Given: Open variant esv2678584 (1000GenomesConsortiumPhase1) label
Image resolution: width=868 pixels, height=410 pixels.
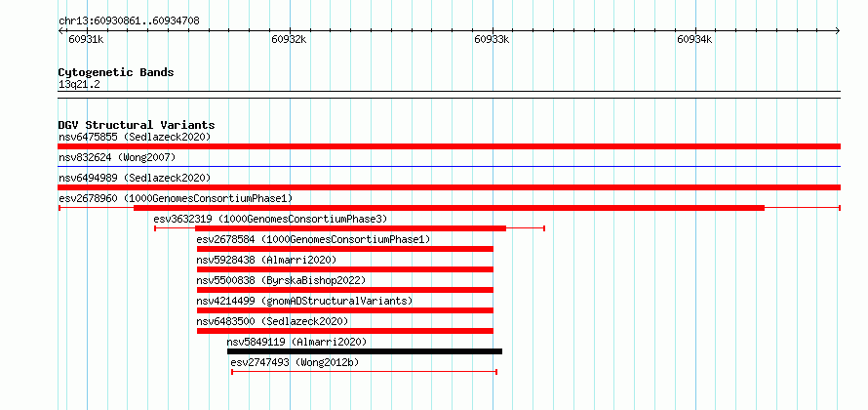Looking at the screenshot, I should 313,239.
